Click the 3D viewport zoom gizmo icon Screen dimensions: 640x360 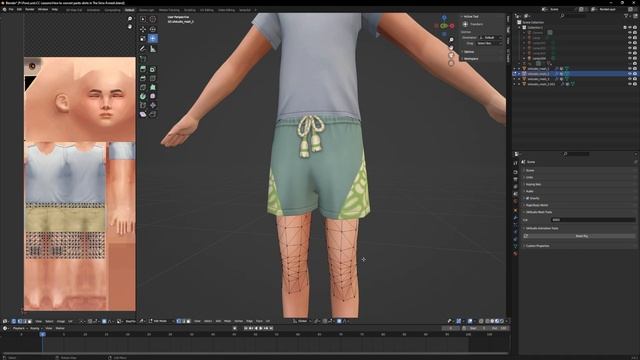tap(451, 40)
